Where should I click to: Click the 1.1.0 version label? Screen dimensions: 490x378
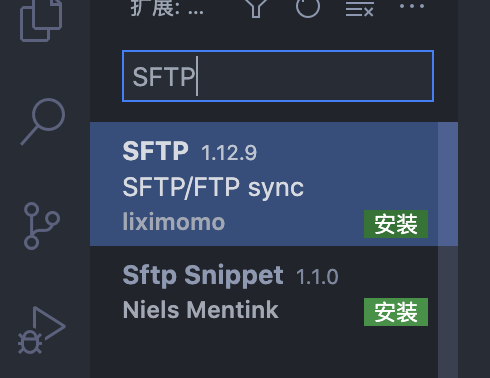tap(317, 277)
